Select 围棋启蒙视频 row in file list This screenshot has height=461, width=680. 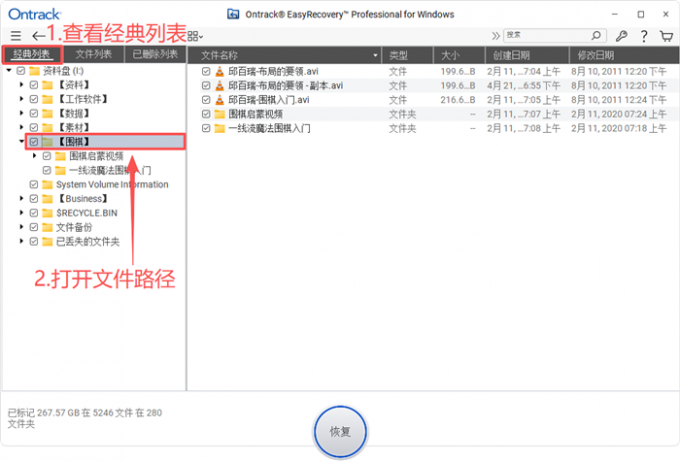tap(434, 114)
